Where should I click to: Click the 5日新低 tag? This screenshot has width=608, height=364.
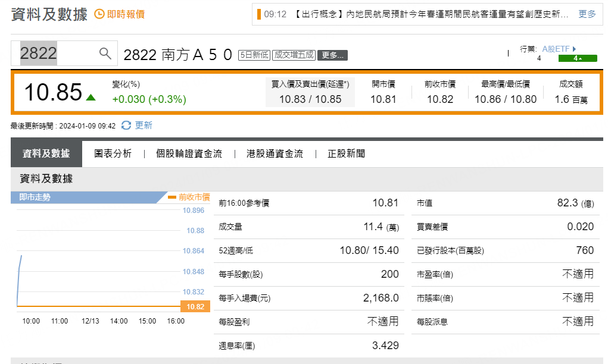tap(254, 55)
